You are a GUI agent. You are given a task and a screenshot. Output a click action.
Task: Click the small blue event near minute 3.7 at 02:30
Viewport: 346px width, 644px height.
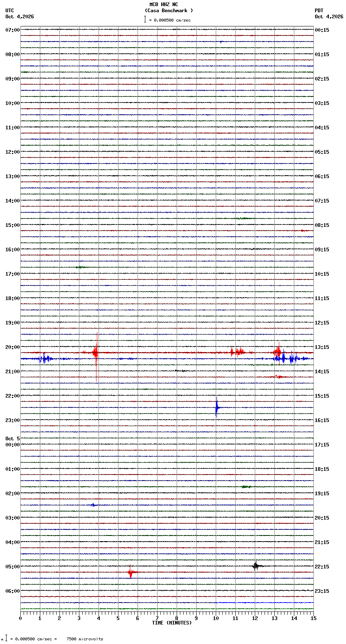tap(93, 505)
